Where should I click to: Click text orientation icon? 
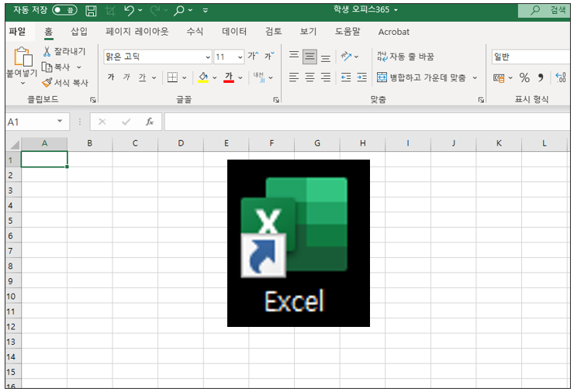tap(346, 57)
